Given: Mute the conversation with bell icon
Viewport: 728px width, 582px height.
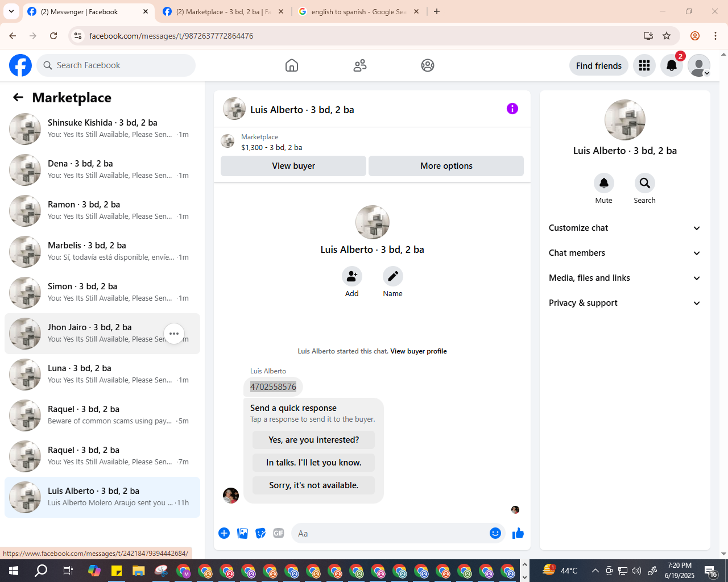Looking at the screenshot, I should tap(604, 183).
